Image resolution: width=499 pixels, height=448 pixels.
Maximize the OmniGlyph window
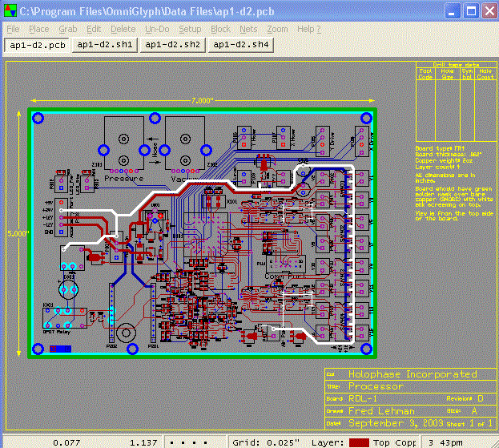pyautogui.click(x=470, y=11)
